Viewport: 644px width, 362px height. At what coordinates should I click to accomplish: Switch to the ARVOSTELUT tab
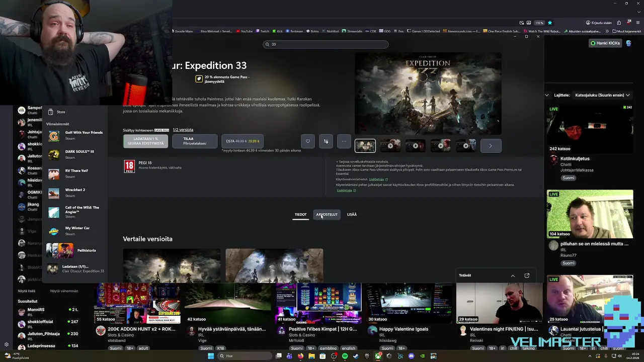pos(327,215)
